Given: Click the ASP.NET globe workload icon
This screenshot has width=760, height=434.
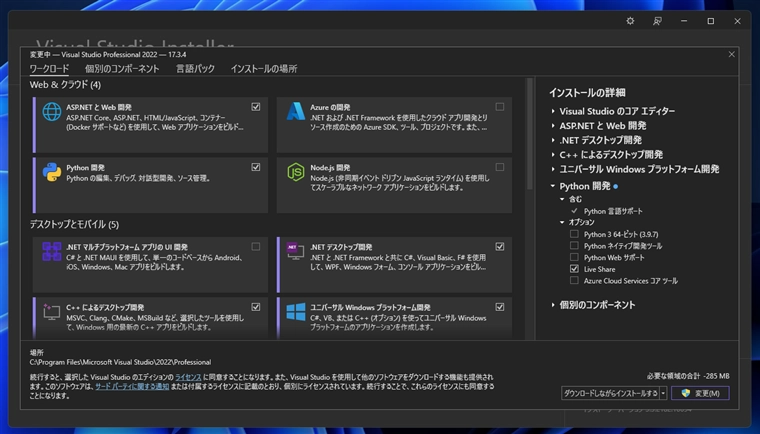Looking at the screenshot, I should tap(52, 112).
